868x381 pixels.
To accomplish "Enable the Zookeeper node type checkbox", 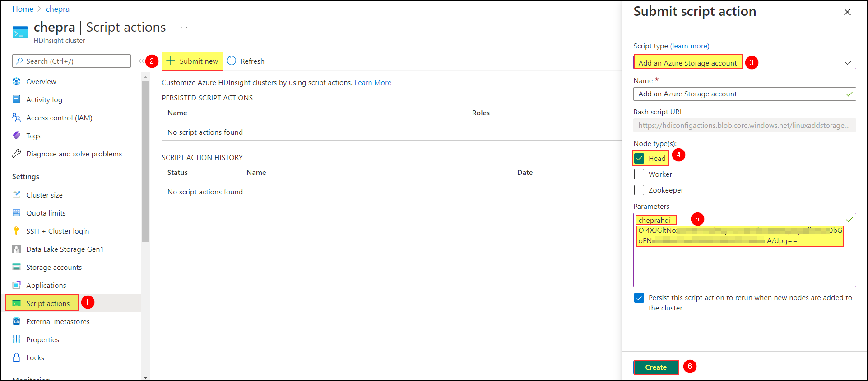I will (639, 190).
